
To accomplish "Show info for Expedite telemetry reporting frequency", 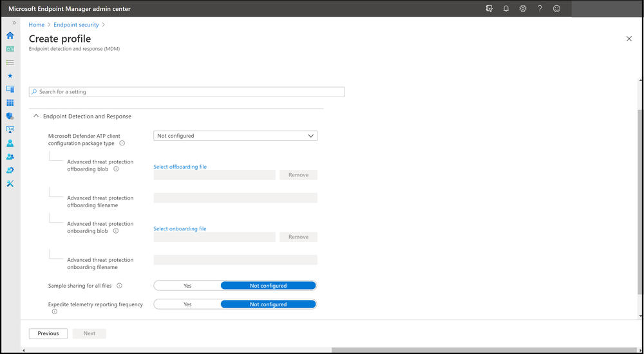I will pos(54,312).
